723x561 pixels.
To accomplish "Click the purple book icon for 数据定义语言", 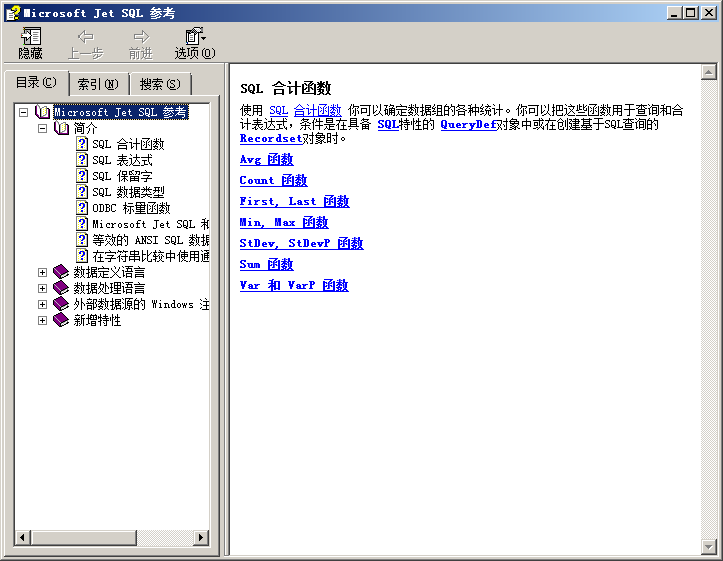I will 61,272.
